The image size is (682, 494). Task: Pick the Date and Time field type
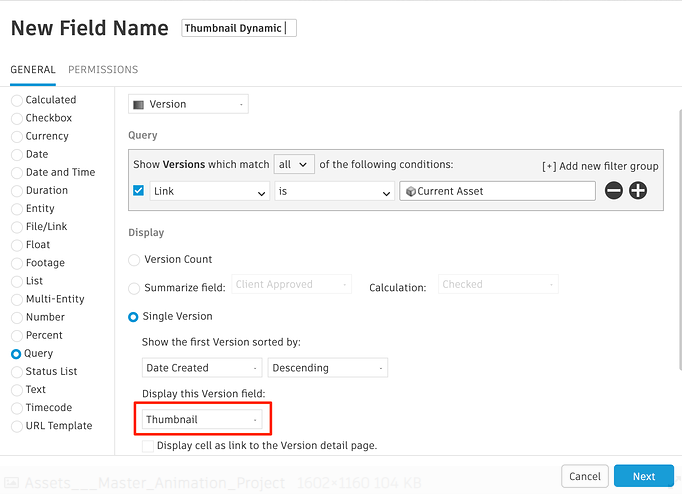click(x=17, y=173)
